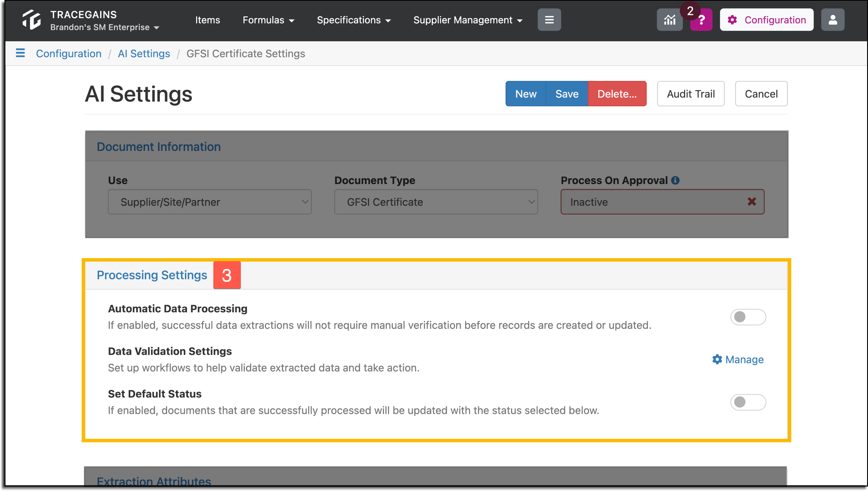Image resolution: width=868 pixels, height=491 pixels.
Task: Open the Audit Trail
Action: 690,94
